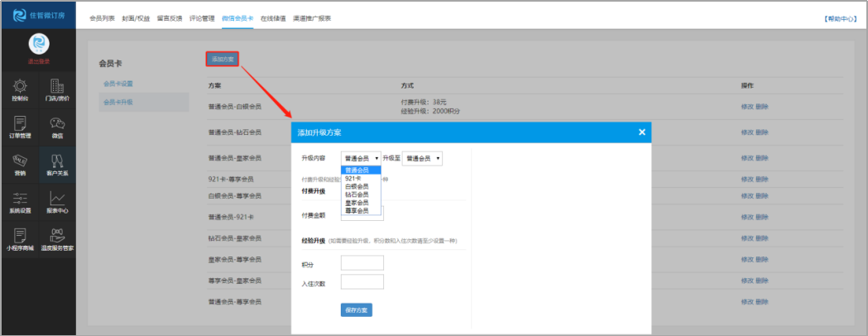Pick 921卡 in the dropdown list
The height and width of the screenshot is (336, 868).
pos(353,178)
